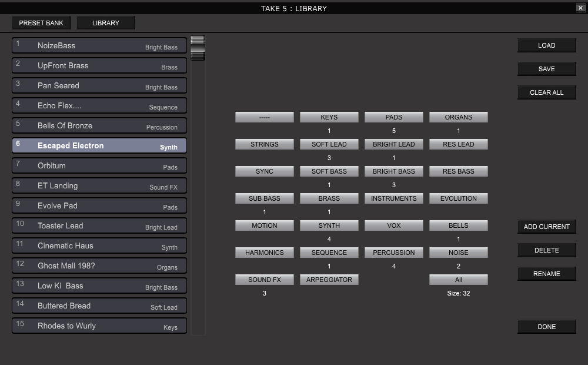
Task: Select the Ghost Mall 198? preset
Action: pos(99,266)
